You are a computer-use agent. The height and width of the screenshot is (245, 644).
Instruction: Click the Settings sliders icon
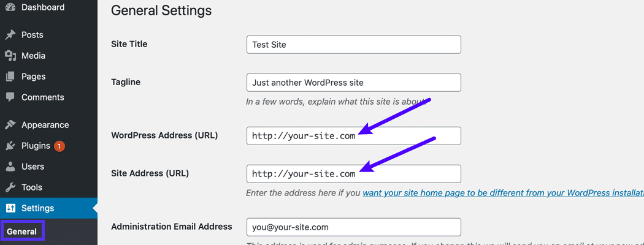point(10,208)
